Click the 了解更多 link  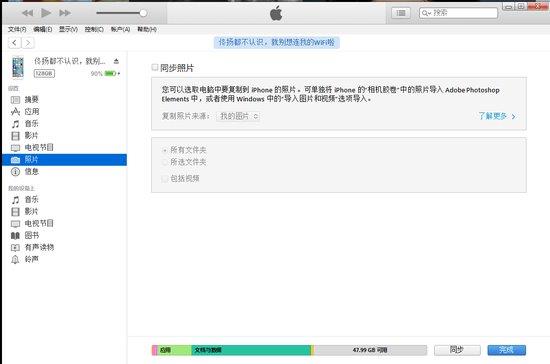click(x=497, y=116)
